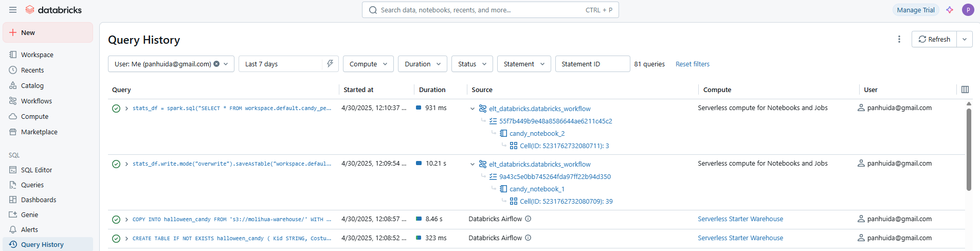The image size is (980, 251).
Task: Open the user profile avatar P
Action: [968, 10]
